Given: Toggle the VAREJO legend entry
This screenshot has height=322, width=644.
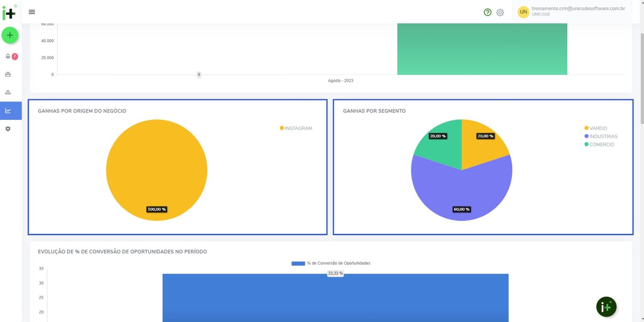Looking at the screenshot, I should 596,128.
